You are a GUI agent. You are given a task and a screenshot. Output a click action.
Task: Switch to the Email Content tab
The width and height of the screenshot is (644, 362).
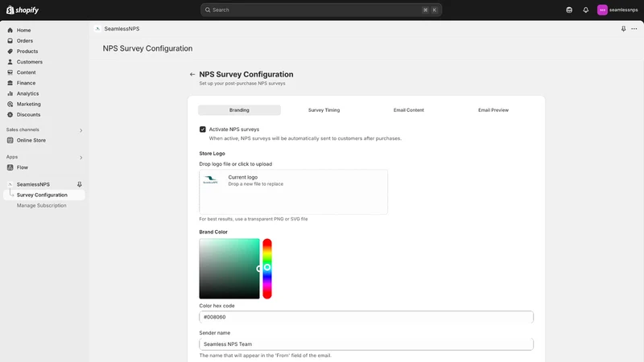point(409,110)
